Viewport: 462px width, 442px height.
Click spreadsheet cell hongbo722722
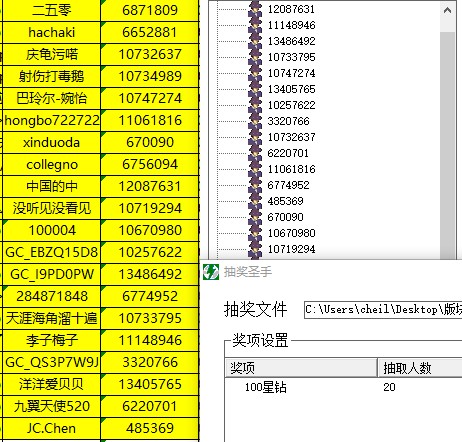[51, 120]
